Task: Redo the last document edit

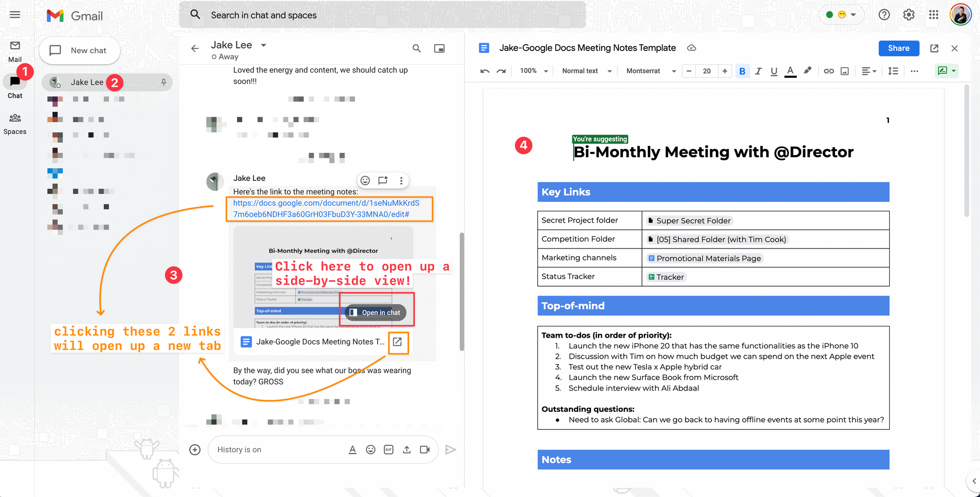Action: tap(501, 71)
